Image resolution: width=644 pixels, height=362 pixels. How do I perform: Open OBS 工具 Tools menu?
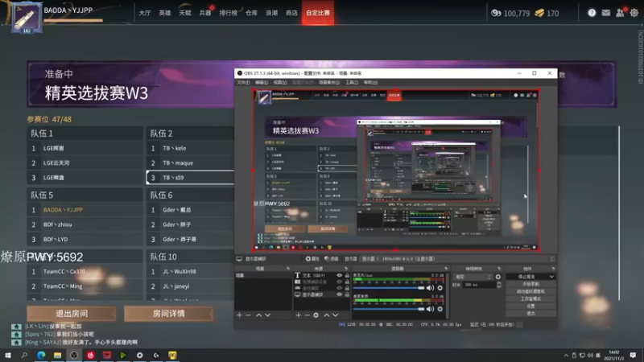click(x=352, y=83)
